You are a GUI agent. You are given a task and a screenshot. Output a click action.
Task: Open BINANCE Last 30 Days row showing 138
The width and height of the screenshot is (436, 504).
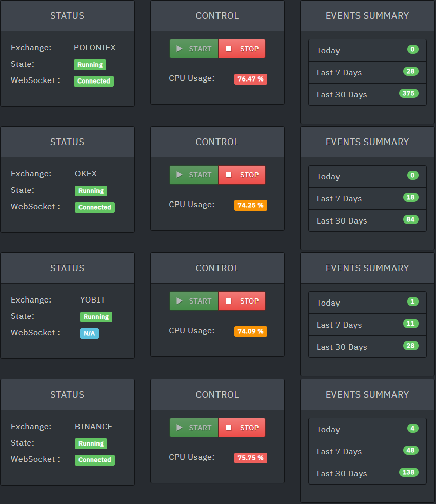coord(367,473)
